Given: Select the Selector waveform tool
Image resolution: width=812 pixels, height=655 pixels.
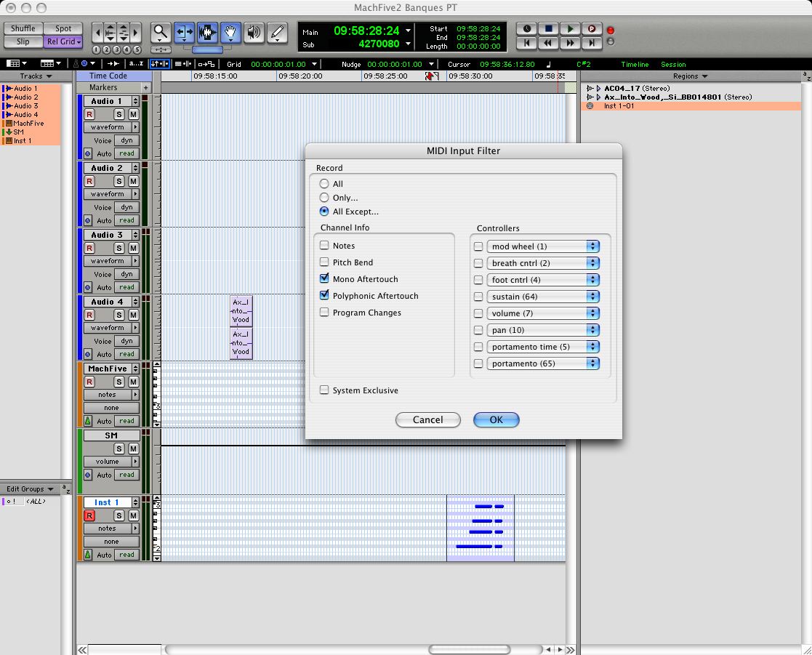Looking at the screenshot, I should coord(207,32).
